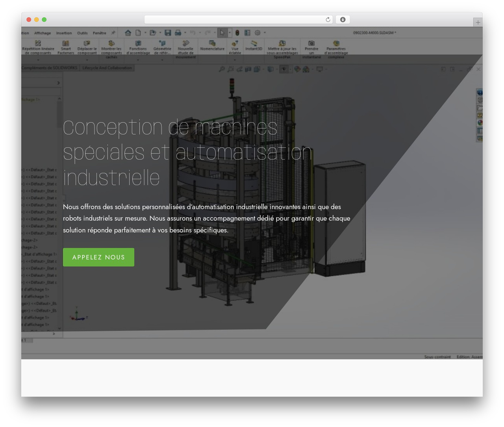The width and height of the screenshot is (504, 427).
Task: Switch to the Compléments de SOLIDWORKS tab
Action: point(50,68)
